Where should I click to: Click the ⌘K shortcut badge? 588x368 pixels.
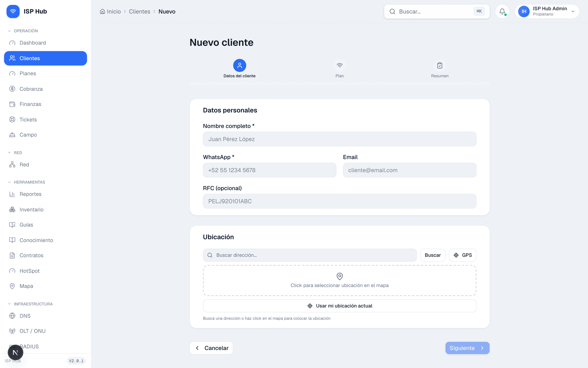pyautogui.click(x=479, y=11)
